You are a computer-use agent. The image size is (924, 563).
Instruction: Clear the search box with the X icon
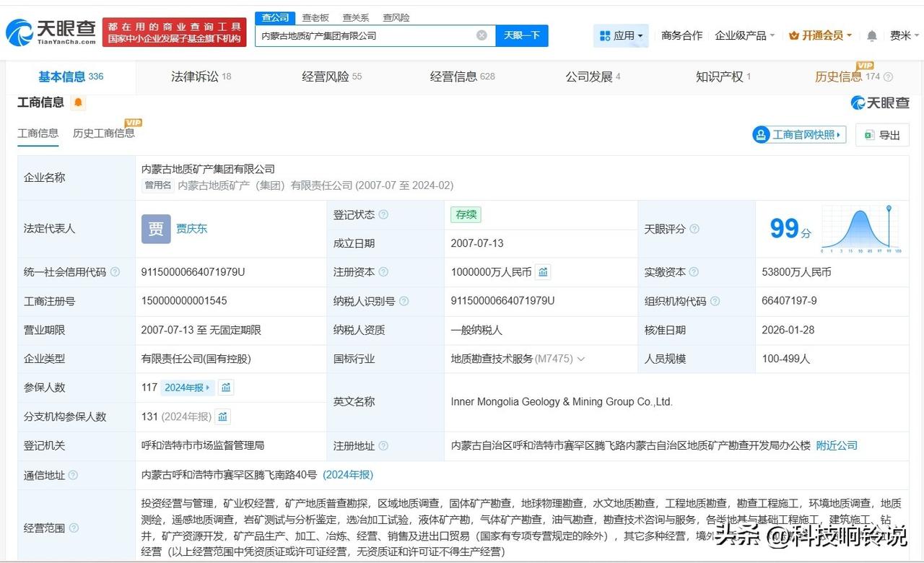(x=481, y=35)
